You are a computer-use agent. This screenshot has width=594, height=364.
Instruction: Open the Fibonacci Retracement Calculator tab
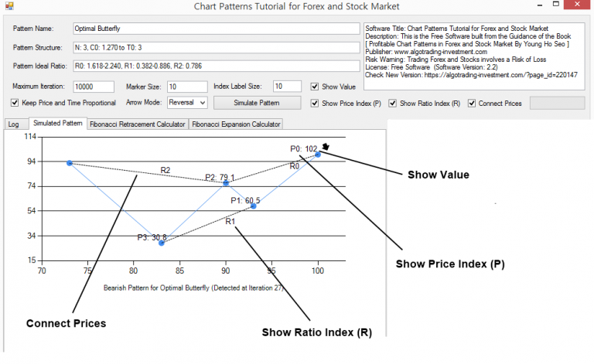click(x=137, y=124)
